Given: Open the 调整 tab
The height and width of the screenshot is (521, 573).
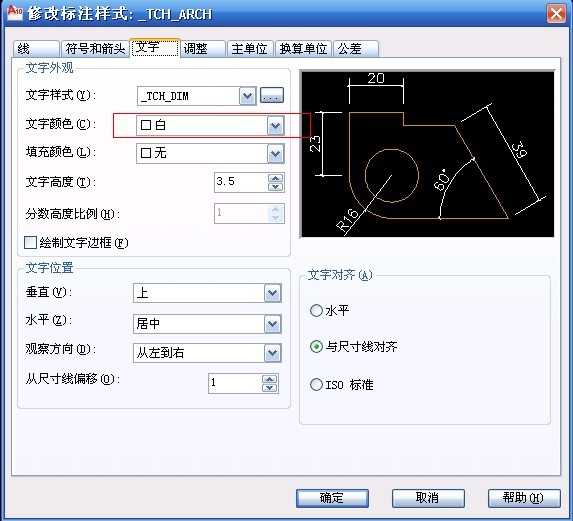Looking at the screenshot, I should (x=203, y=49).
